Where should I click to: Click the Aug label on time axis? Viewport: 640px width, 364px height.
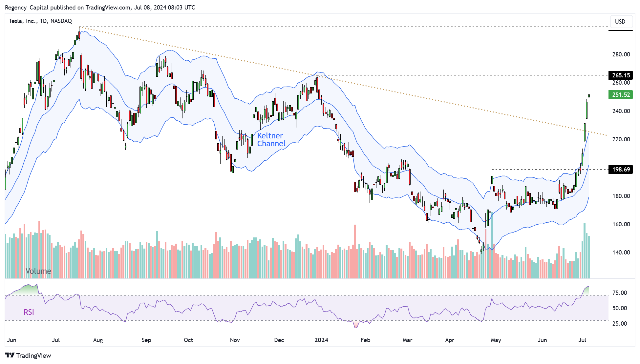coord(98,340)
